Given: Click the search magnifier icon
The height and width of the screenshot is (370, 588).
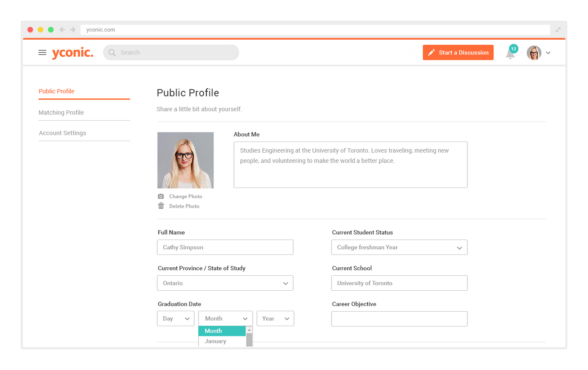Looking at the screenshot, I should [112, 52].
